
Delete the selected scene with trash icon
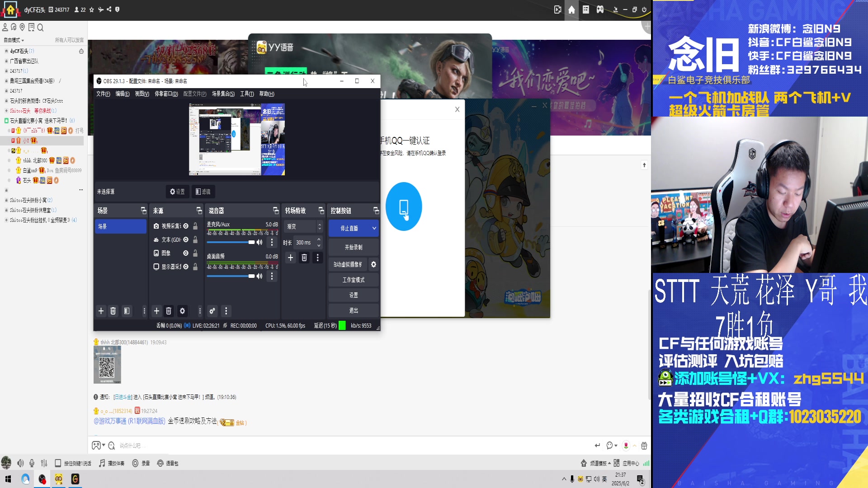point(113,311)
